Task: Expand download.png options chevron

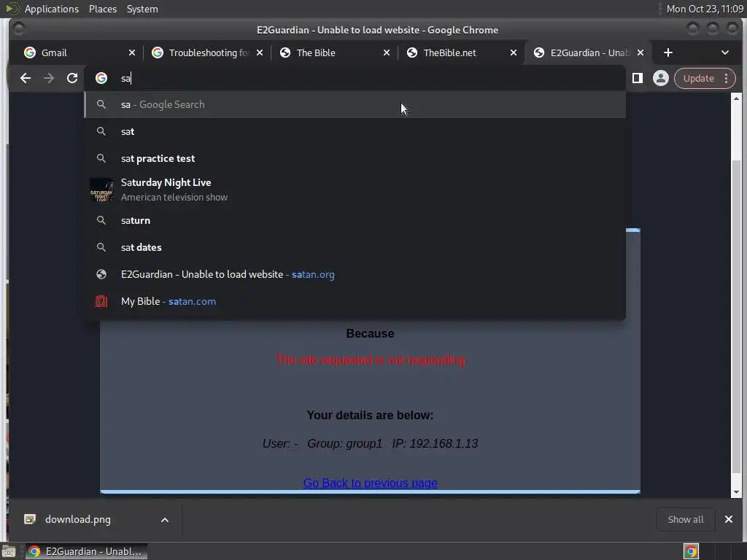Action: click(164, 520)
